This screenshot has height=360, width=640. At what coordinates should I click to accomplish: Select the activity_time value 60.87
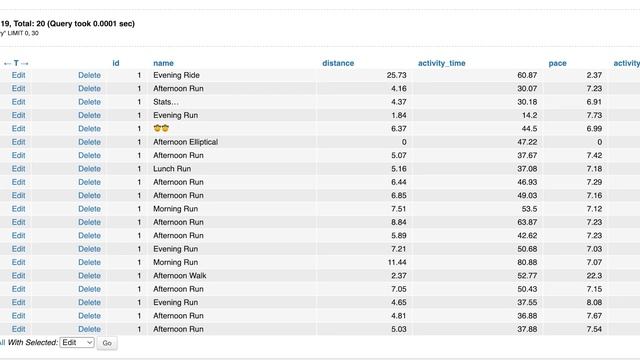coord(527,75)
